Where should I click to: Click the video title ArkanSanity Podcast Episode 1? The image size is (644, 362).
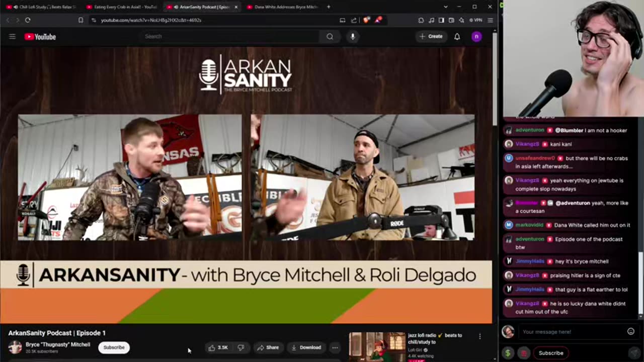coord(57,333)
